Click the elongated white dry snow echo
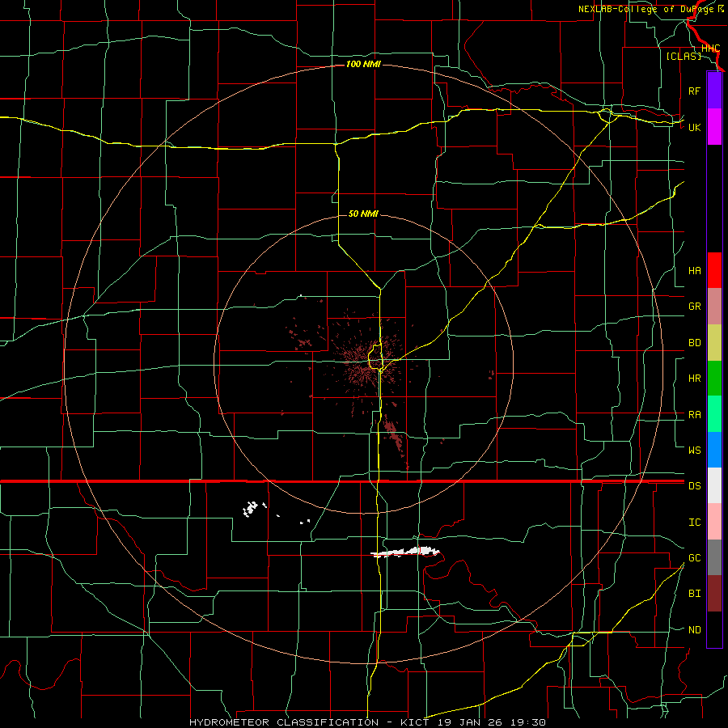 pyautogui.click(x=405, y=552)
